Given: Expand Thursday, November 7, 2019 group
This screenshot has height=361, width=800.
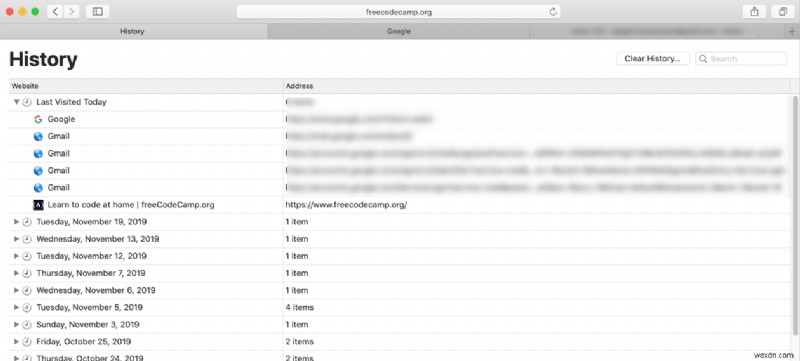Looking at the screenshot, I should click(x=16, y=273).
